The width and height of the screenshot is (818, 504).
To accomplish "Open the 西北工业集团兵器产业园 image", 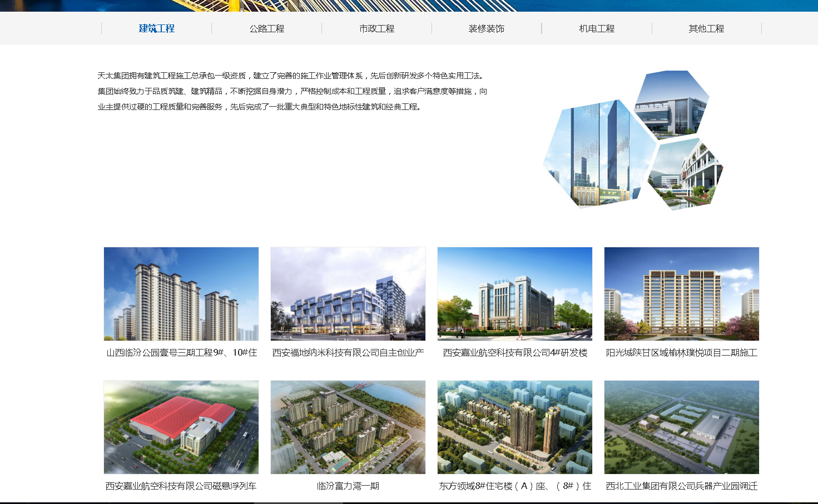I will click(682, 427).
